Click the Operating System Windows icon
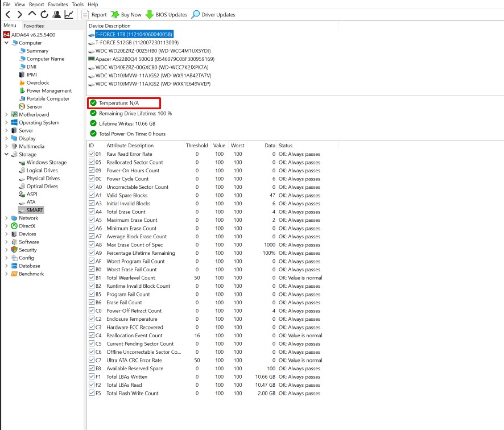The height and width of the screenshot is (430, 504). tap(14, 122)
